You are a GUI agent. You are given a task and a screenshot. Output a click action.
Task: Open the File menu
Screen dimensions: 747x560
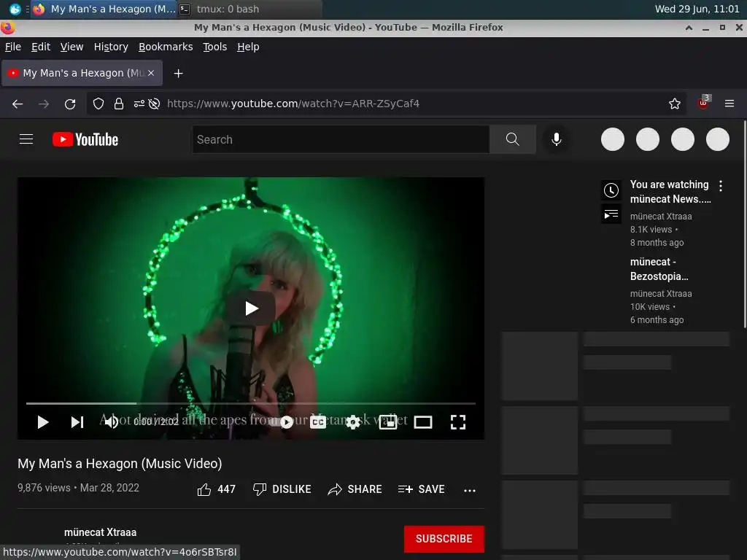[13, 47]
